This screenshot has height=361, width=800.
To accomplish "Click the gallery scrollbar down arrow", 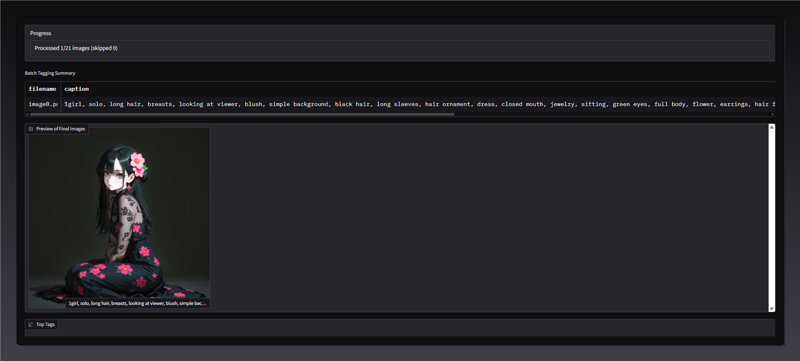I will click(x=771, y=308).
